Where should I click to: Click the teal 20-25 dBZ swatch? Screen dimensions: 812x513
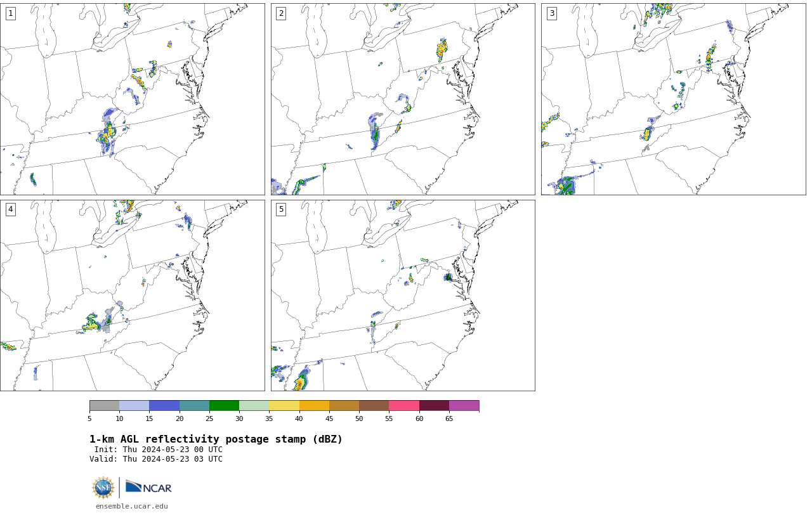(x=194, y=406)
